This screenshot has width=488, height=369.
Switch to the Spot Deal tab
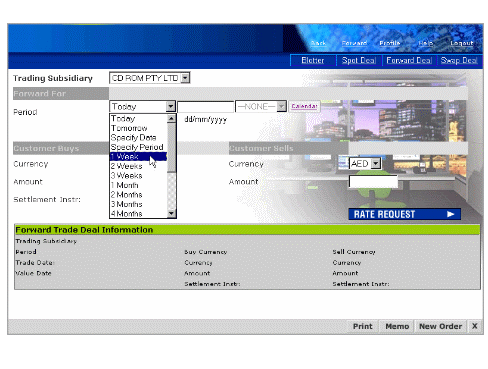click(359, 60)
